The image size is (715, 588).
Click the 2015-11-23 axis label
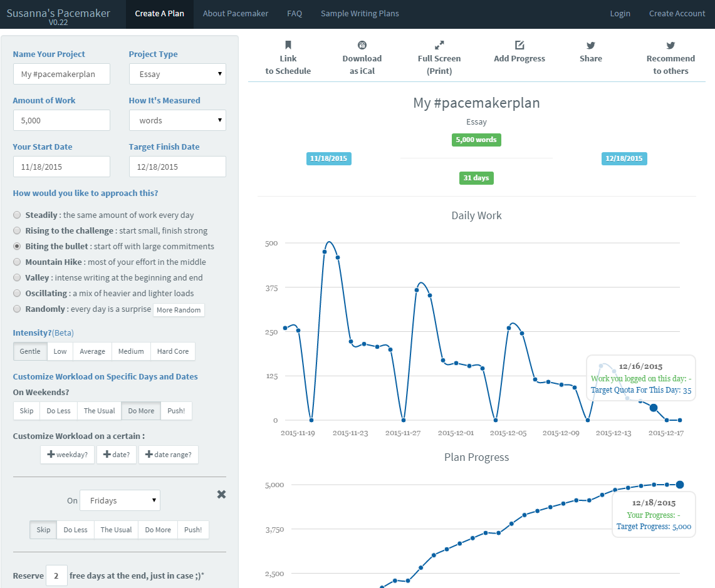[350, 433]
